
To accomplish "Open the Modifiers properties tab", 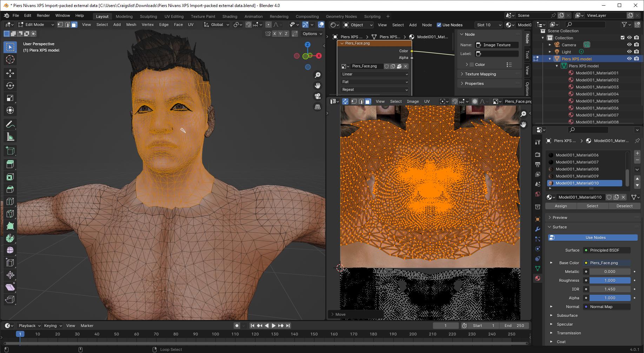I will [x=537, y=229].
